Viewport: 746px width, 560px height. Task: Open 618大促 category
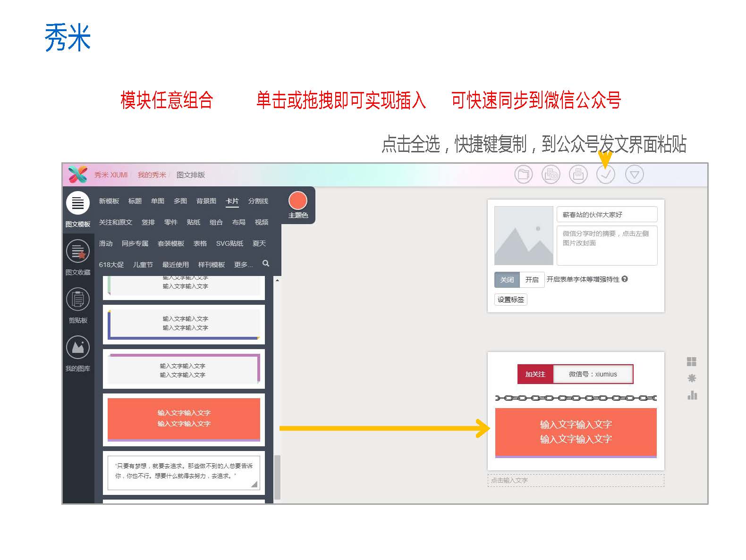(x=111, y=265)
